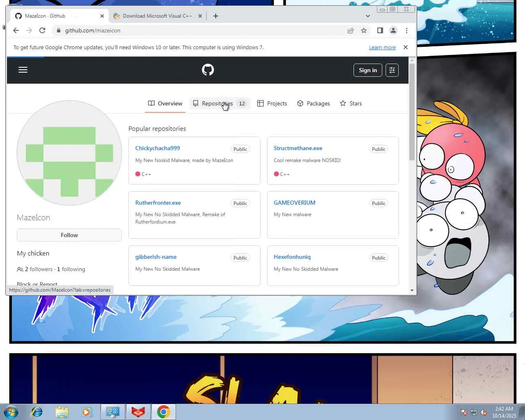
Task: Reload the github.com/mazeicon page
Action: point(42,30)
